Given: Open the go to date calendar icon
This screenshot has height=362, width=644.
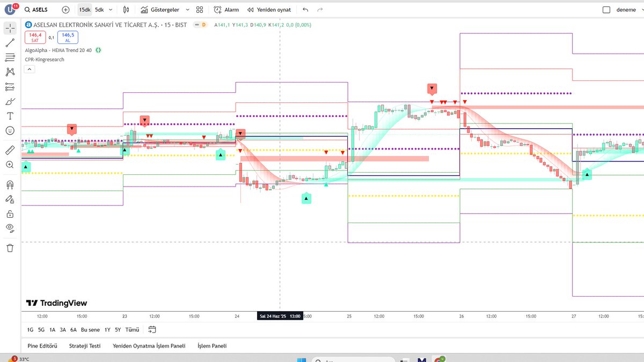Looking at the screenshot, I should pos(152,329).
